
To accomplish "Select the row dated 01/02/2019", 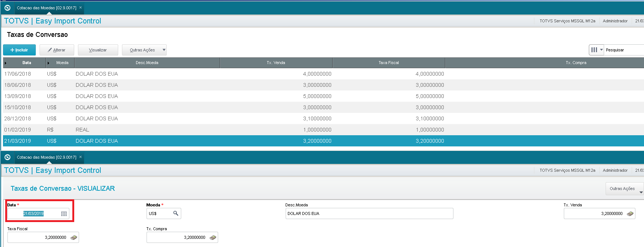I will click(323, 130).
